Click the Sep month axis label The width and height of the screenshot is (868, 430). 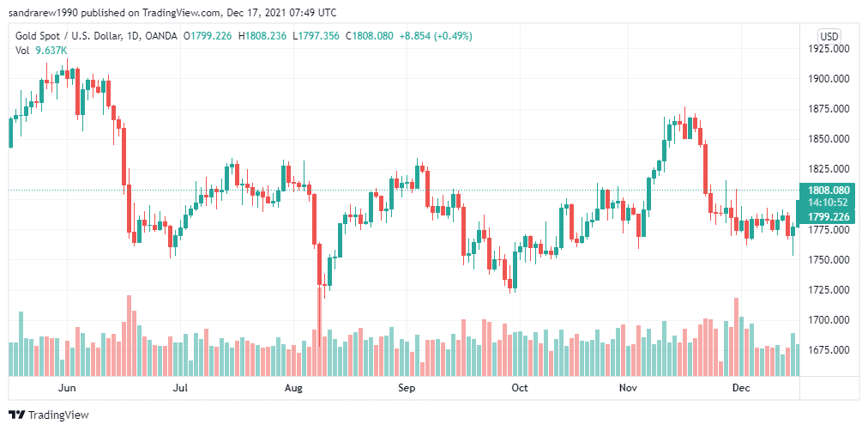[407, 388]
